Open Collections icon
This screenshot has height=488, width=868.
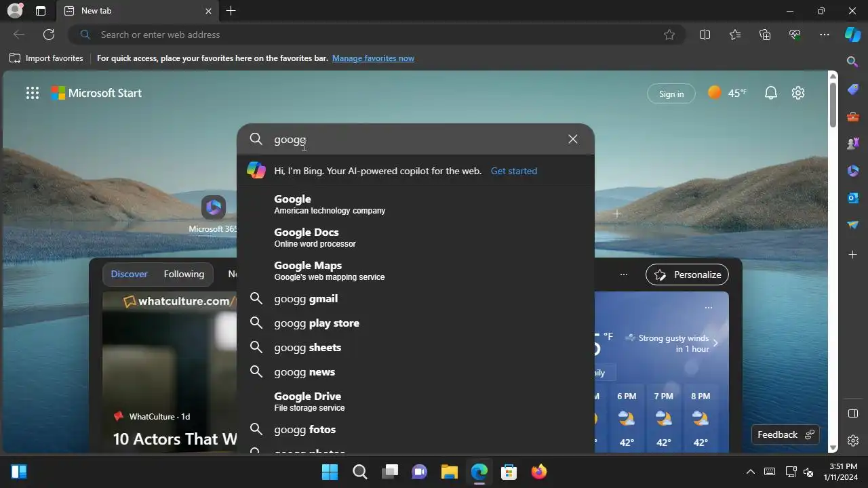pyautogui.click(x=765, y=35)
